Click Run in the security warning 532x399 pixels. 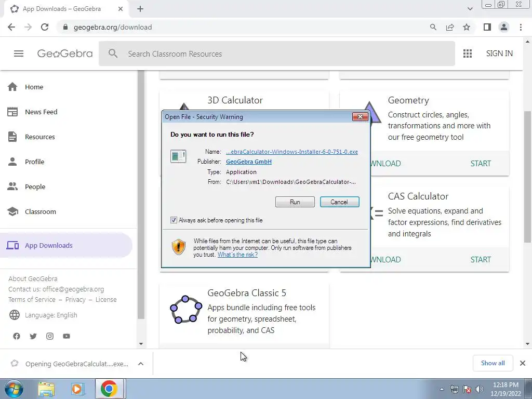pos(295,202)
